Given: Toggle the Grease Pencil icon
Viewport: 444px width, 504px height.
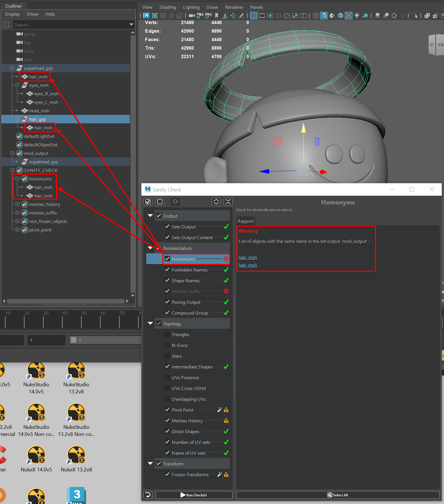Looking at the screenshot, I should (x=241, y=16).
